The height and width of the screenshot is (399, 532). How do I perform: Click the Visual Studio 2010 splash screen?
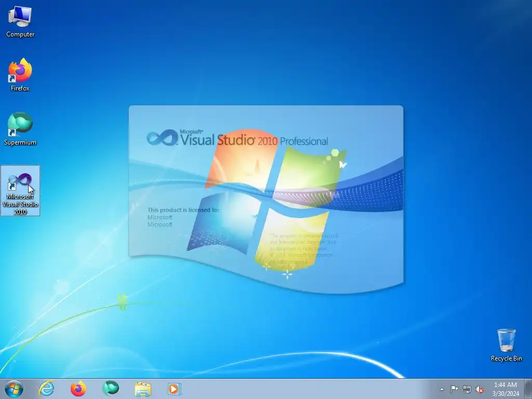(266, 199)
